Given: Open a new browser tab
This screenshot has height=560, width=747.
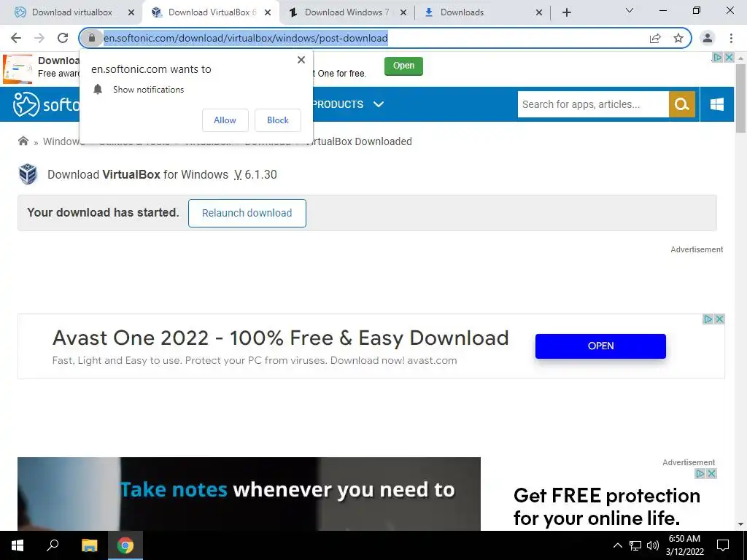Looking at the screenshot, I should coord(566,12).
